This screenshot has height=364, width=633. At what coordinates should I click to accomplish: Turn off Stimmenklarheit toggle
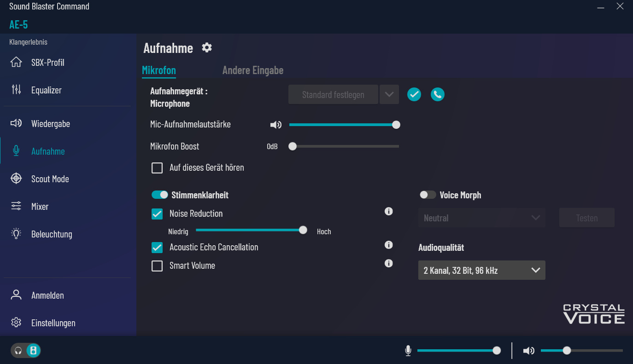click(160, 195)
